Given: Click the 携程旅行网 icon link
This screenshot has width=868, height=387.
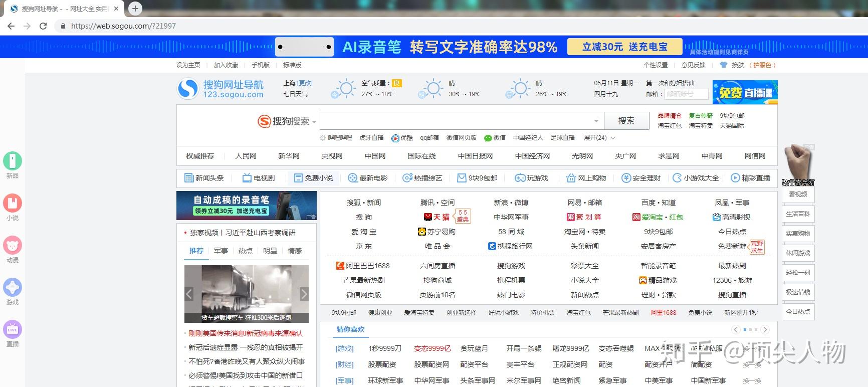Looking at the screenshot, I should point(492,246).
